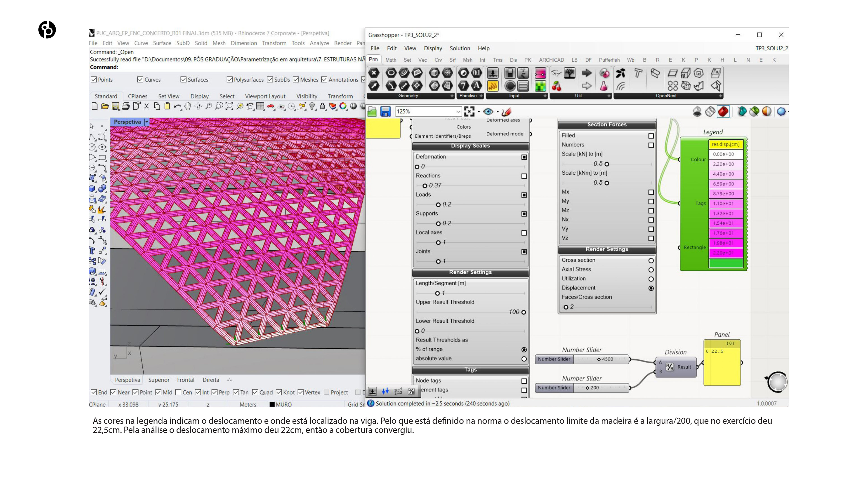
Task: Click the Grasshopper save file icon
Action: click(385, 111)
